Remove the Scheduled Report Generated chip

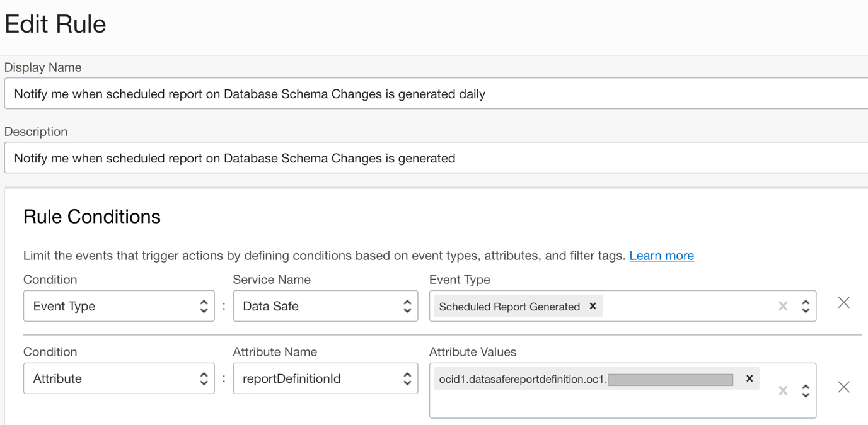[x=593, y=306]
